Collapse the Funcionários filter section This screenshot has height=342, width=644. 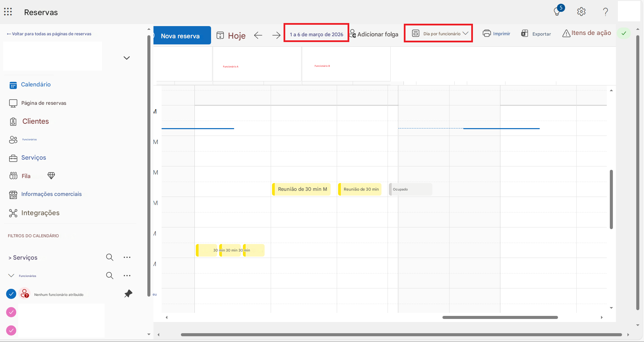tap(11, 276)
